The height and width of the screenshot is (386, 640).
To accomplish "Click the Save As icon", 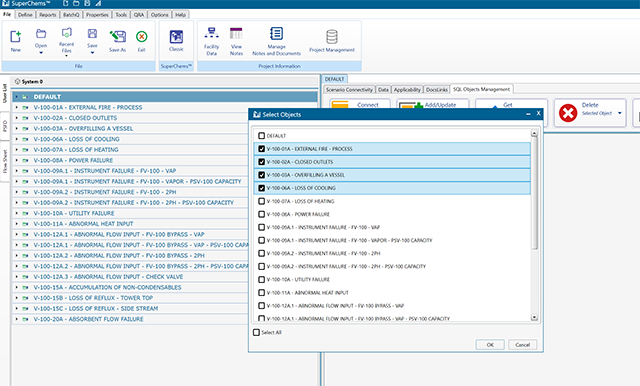I will [118, 37].
